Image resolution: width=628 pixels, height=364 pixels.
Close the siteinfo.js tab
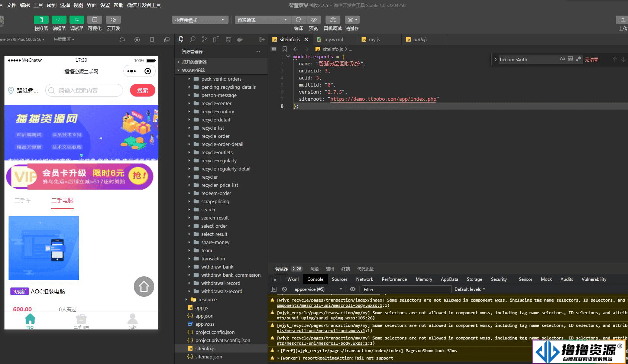point(306,39)
